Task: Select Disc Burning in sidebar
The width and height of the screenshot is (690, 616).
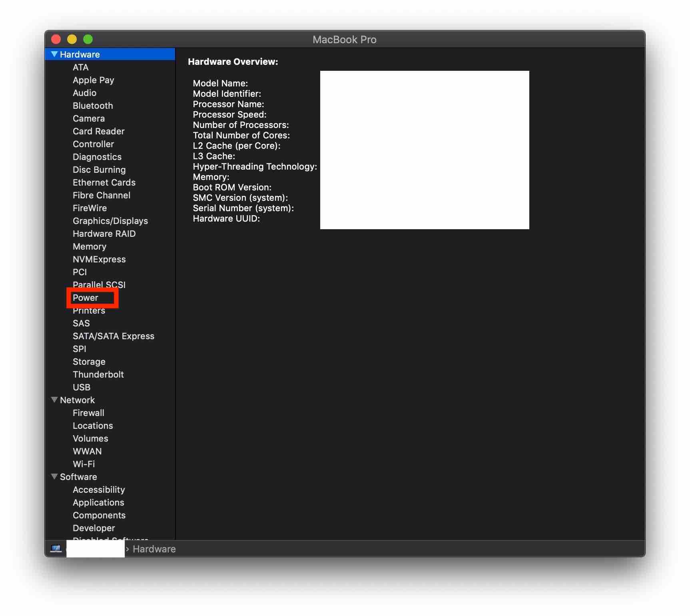Action: coord(99,170)
